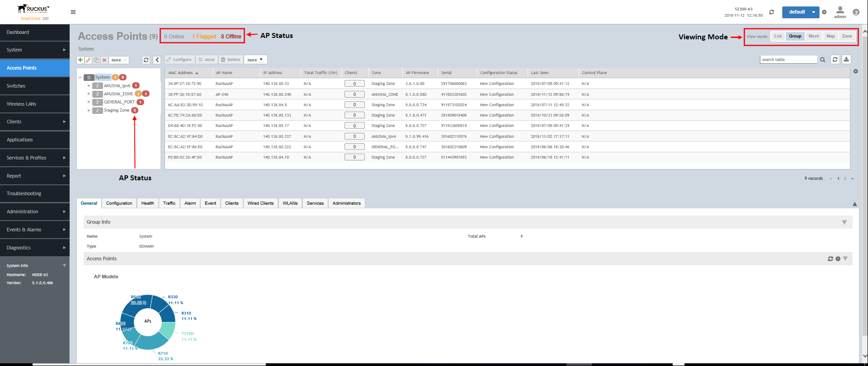Click the red X delete icon above the tree
The height and width of the screenshot is (366, 868).
tap(104, 60)
